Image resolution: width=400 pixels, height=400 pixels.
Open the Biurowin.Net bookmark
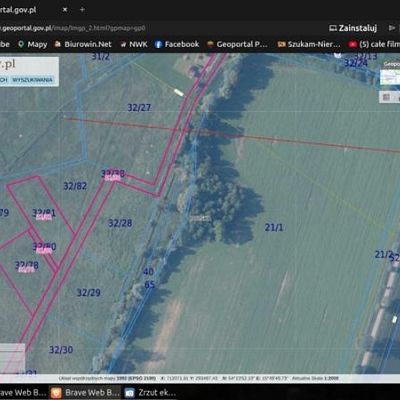pos(83,44)
